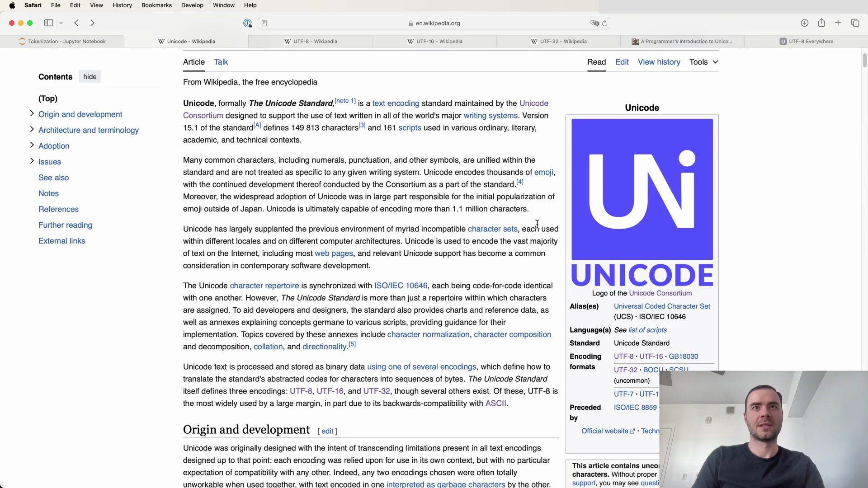Switch to Tokenization Jupyter Notebook tab
The height and width of the screenshot is (488, 868).
[x=62, y=41]
